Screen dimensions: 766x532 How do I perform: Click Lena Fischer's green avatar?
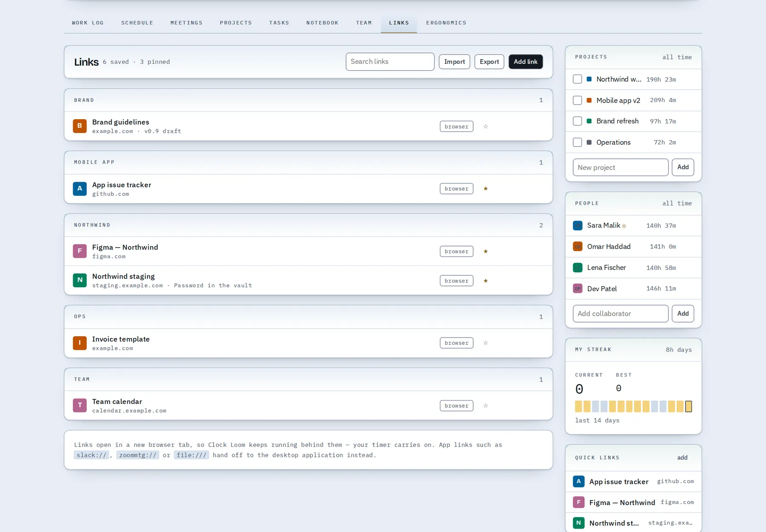(x=577, y=268)
